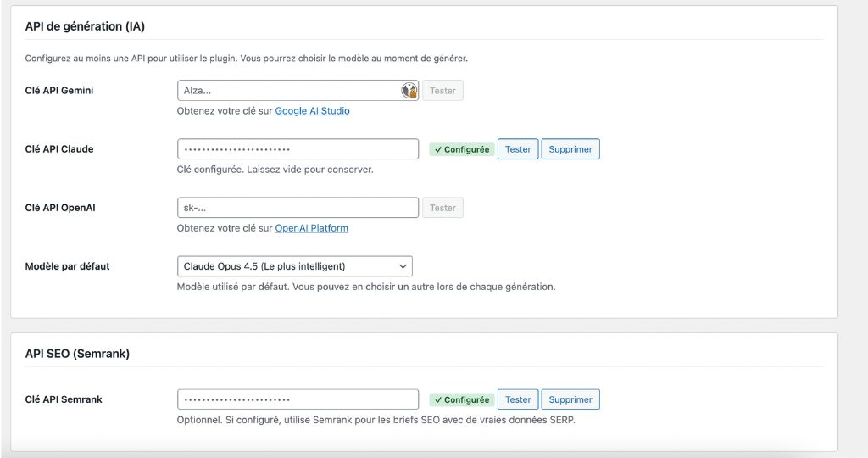Screen dimensions: 868x458
Task: Click the disabled Tester button for Gemini
Action: (442, 90)
